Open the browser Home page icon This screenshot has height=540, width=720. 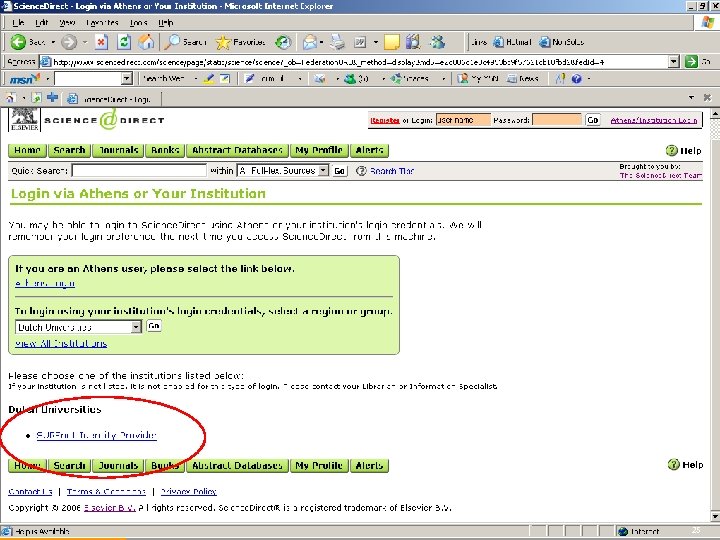[146, 42]
